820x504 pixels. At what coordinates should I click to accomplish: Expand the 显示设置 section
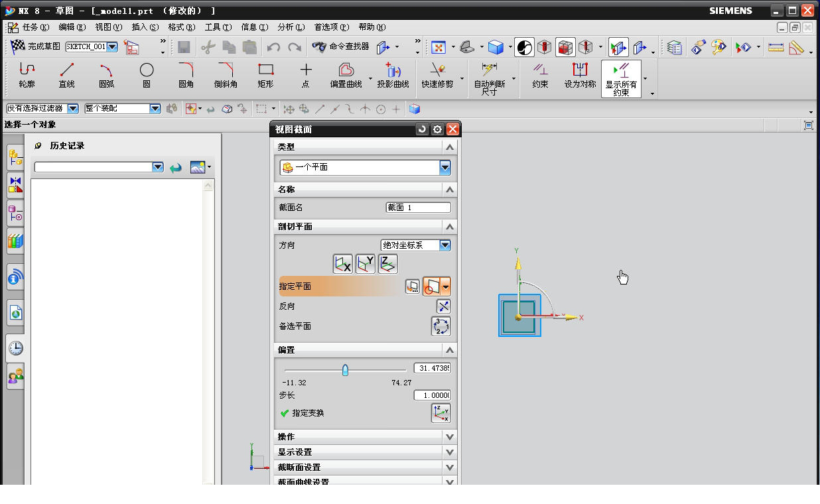pos(450,452)
